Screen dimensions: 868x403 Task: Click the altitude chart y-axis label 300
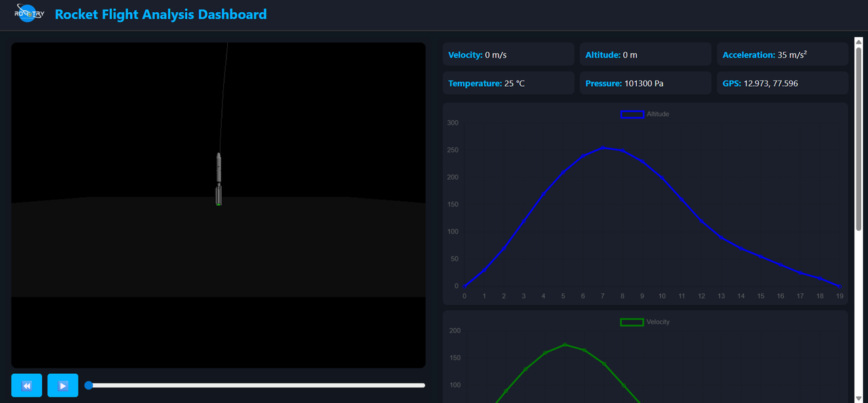point(451,123)
